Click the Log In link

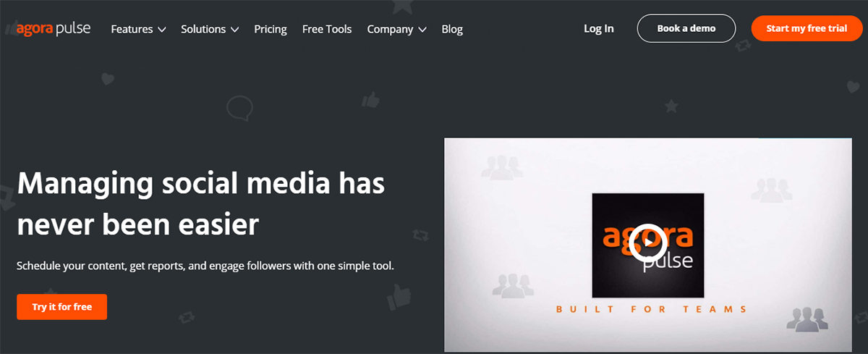coord(599,28)
